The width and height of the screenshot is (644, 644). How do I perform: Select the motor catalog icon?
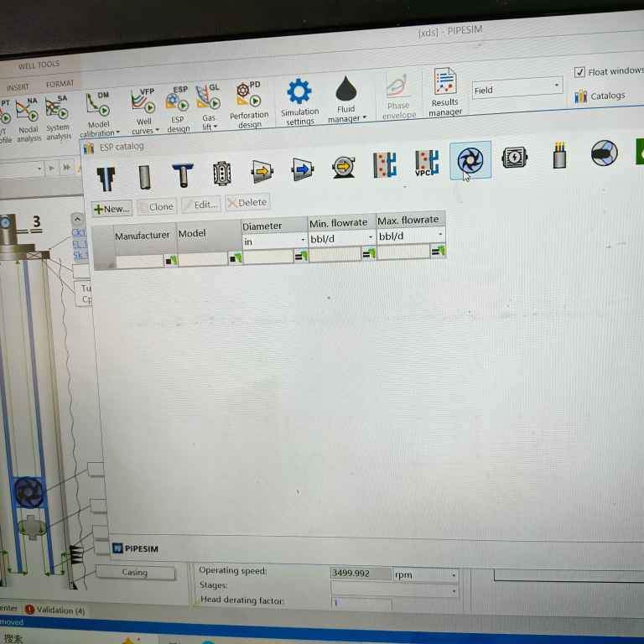(x=515, y=157)
